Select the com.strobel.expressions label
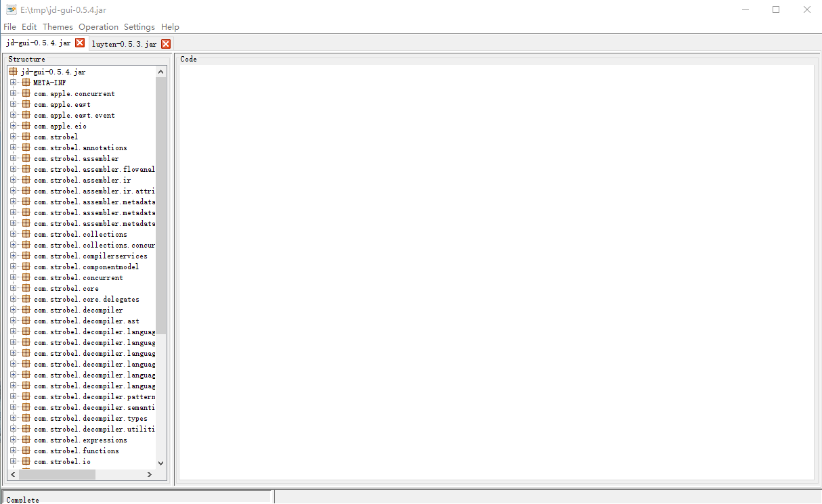 click(x=81, y=440)
